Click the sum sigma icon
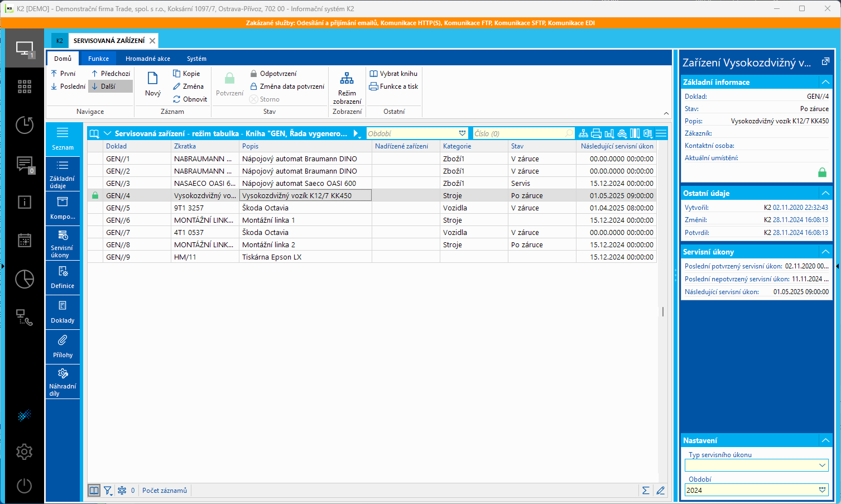 646,491
